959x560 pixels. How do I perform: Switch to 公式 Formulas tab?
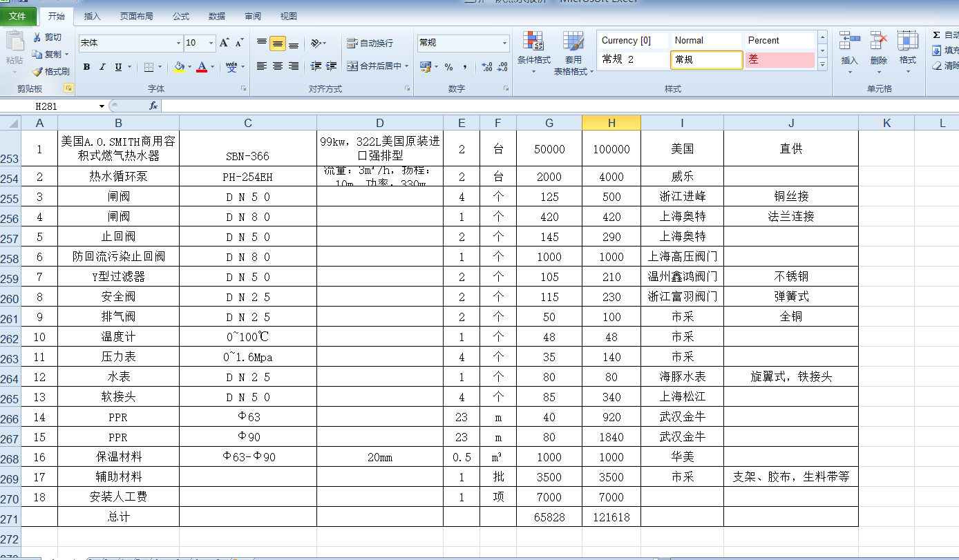[181, 16]
